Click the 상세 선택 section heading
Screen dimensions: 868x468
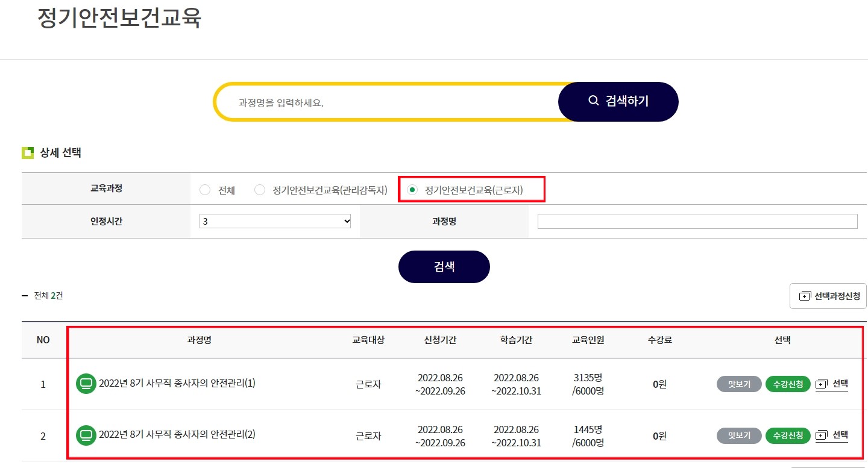tap(60, 153)
